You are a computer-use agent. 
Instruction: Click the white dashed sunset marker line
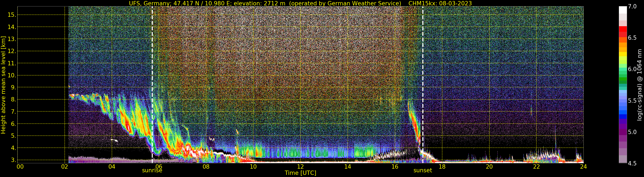[423, 85]
